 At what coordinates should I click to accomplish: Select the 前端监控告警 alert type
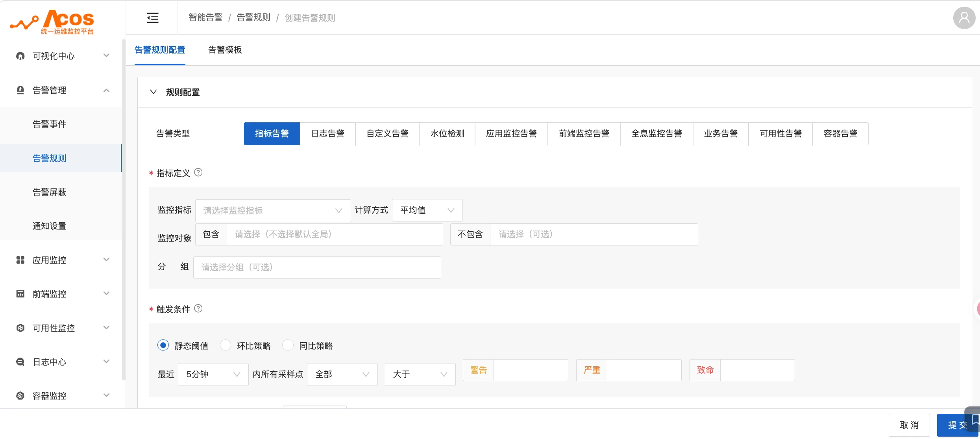(x=584, y=134)
